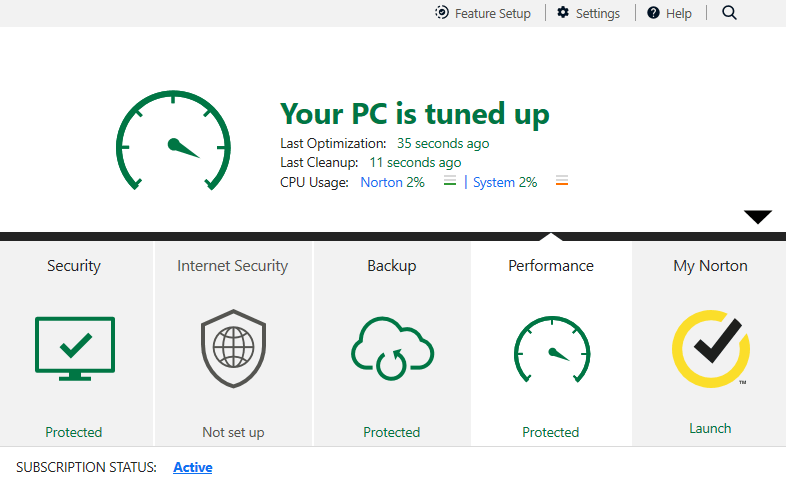The image size is (786, 486).
Task: Collapse the panel with the black down arrow
Action: pos(758,217)
